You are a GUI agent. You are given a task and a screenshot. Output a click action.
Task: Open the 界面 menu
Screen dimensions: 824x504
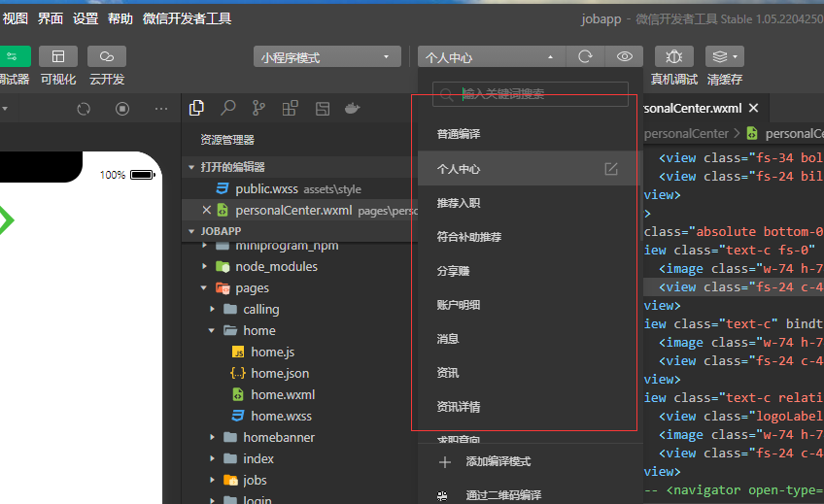tap(51, 18)
